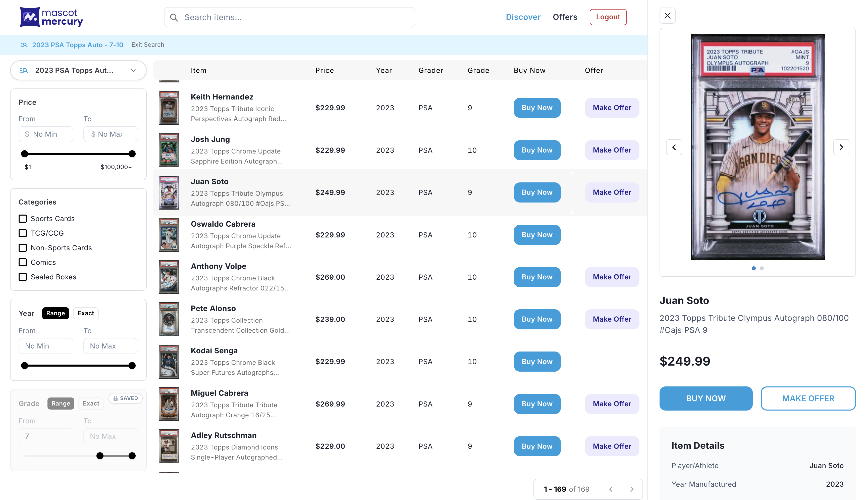Viewport: 868px width, 500px height.
Task: Click Buy Now for Kodai Senga
Action: coord(537,362)
